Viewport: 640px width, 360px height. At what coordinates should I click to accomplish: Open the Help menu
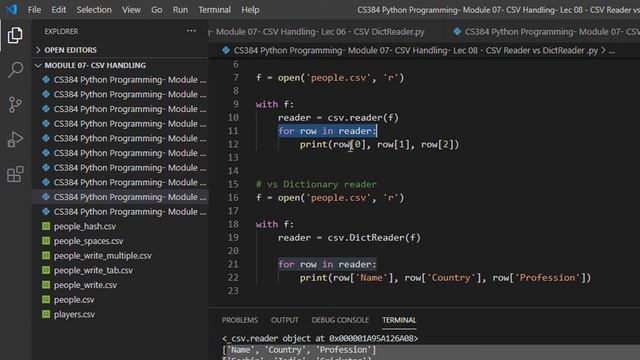tap(250, 9)
